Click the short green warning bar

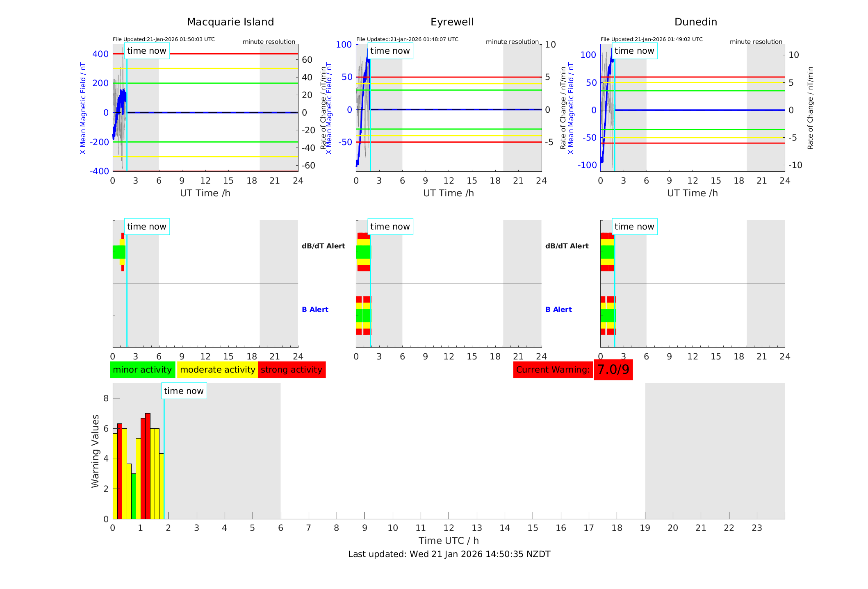pyautogui.click(x=134, y=496)
